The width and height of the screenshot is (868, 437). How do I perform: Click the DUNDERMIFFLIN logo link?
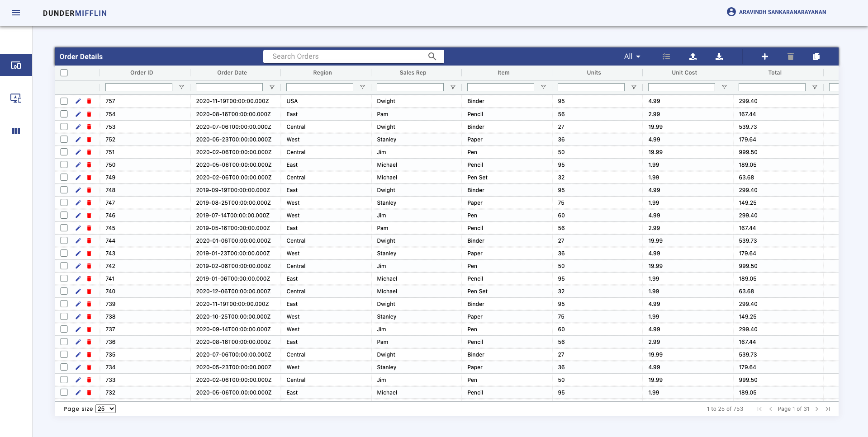click(75, 13)
